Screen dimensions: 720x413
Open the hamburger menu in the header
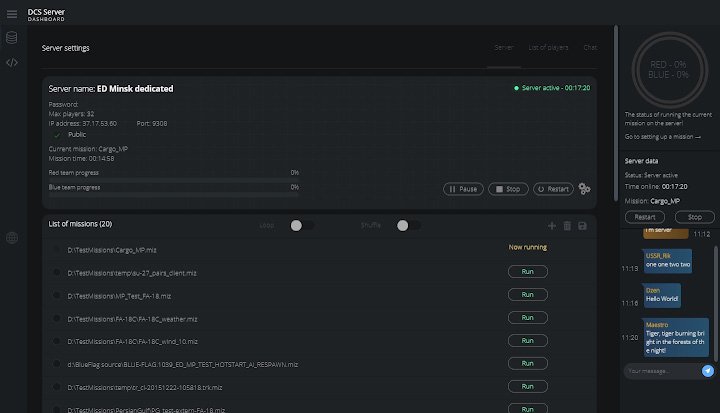tap(12, 13)
